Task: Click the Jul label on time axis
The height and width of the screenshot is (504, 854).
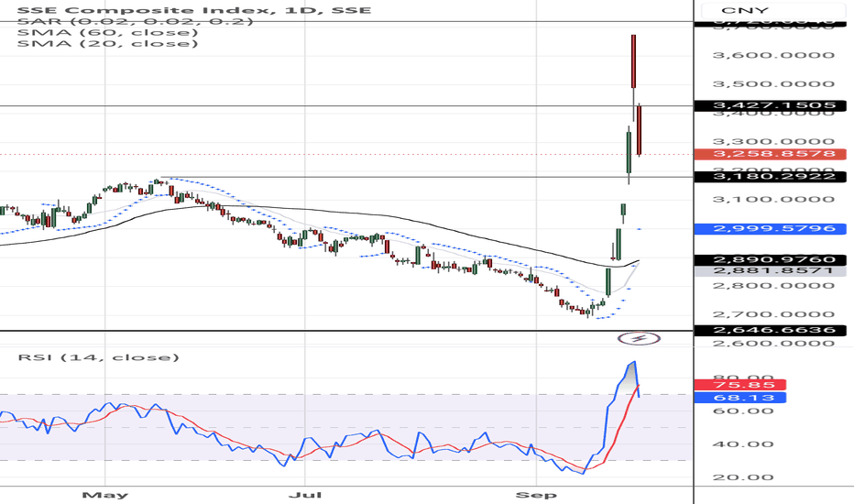Action: tap(302, 495)
